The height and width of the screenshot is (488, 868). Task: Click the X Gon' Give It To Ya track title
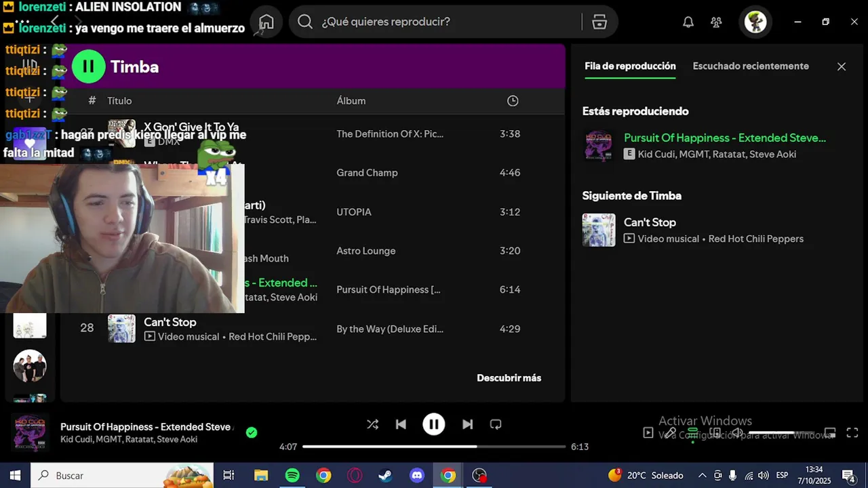click(191, 127)
